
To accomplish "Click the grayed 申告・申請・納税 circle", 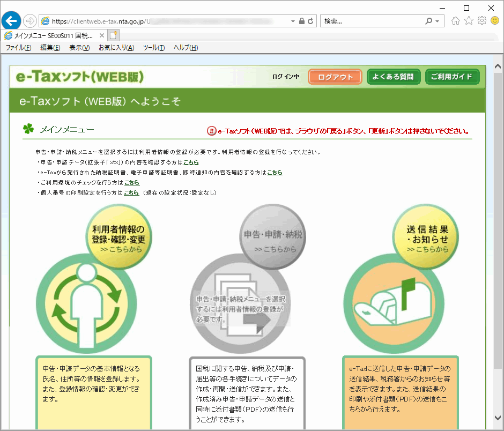I will [x=272, y=237].
